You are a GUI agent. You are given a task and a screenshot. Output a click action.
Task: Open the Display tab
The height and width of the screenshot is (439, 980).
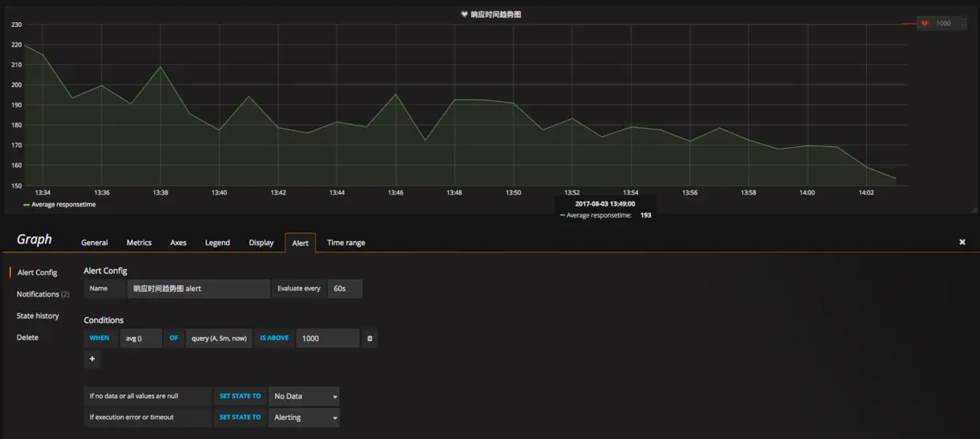coord(261,243)
